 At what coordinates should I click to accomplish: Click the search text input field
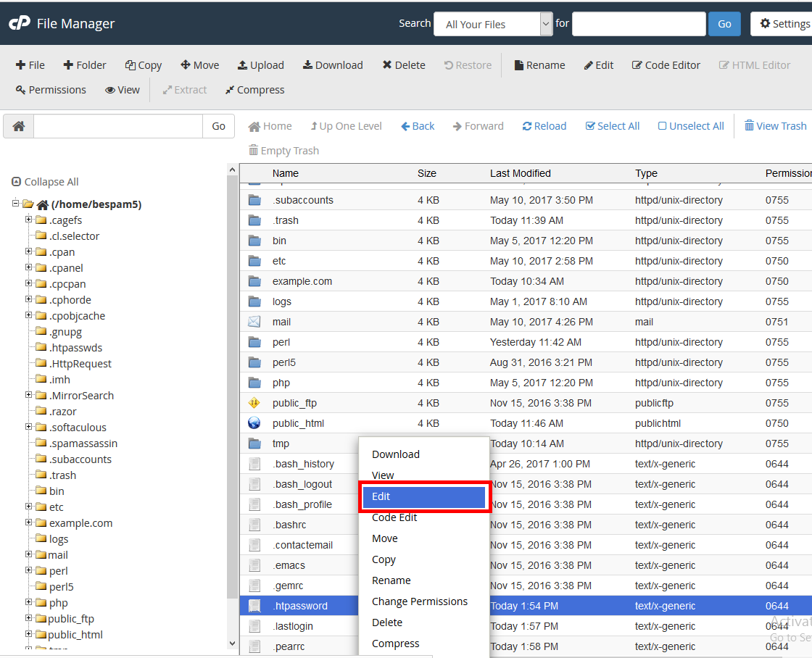coord(639,24)
